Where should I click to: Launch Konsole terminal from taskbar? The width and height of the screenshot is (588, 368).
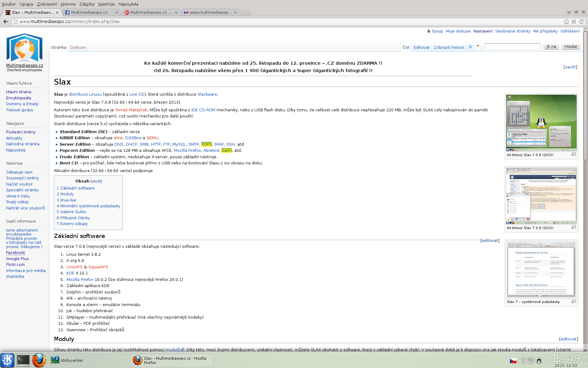click(23, 360)
